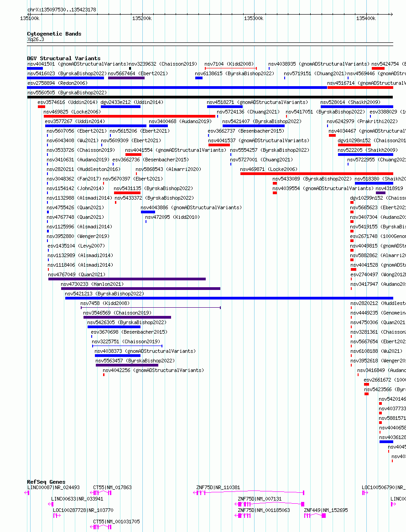The height and width of the screenshot is (532, 406).
Task: Click the nsv5421407 (ByrskaBishop2022) label
Action: (x=262, y=121)
